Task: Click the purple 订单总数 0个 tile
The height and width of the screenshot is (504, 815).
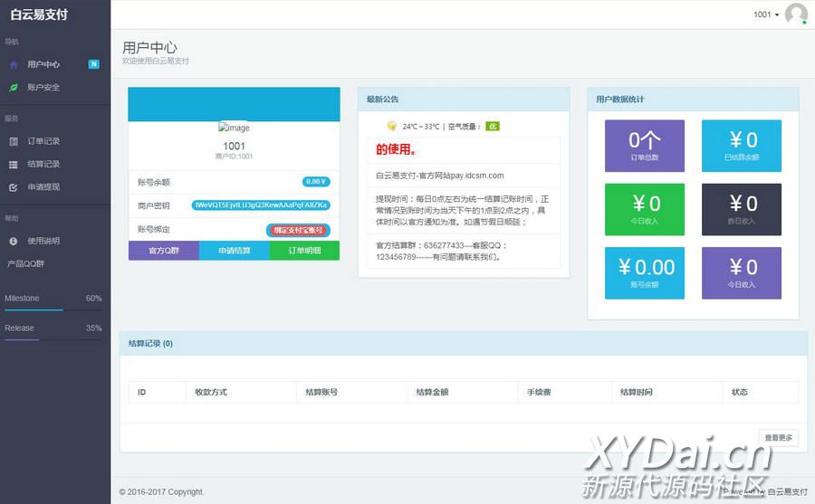Action: (645, 146)
